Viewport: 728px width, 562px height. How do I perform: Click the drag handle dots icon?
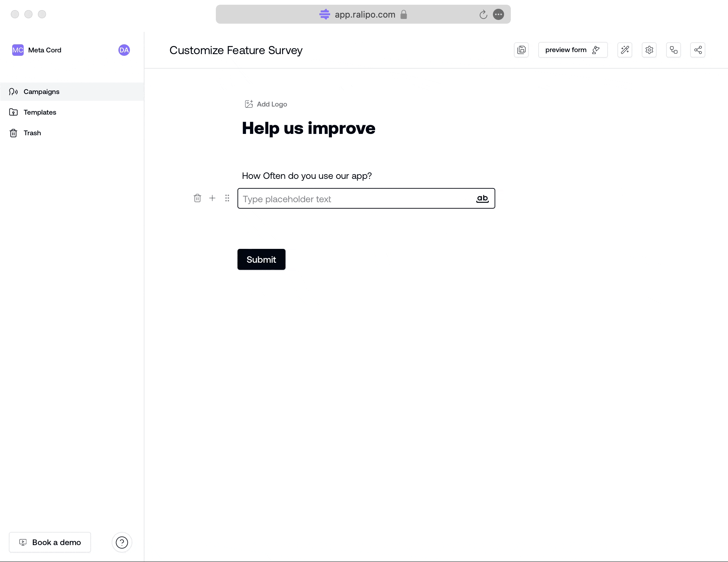pyautogui.click(x=227, y=198)
